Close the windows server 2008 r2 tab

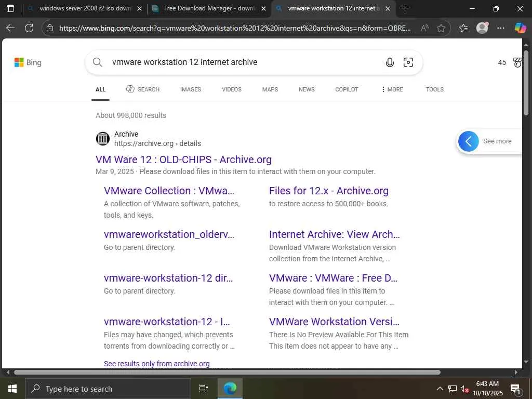pos(139,9)
